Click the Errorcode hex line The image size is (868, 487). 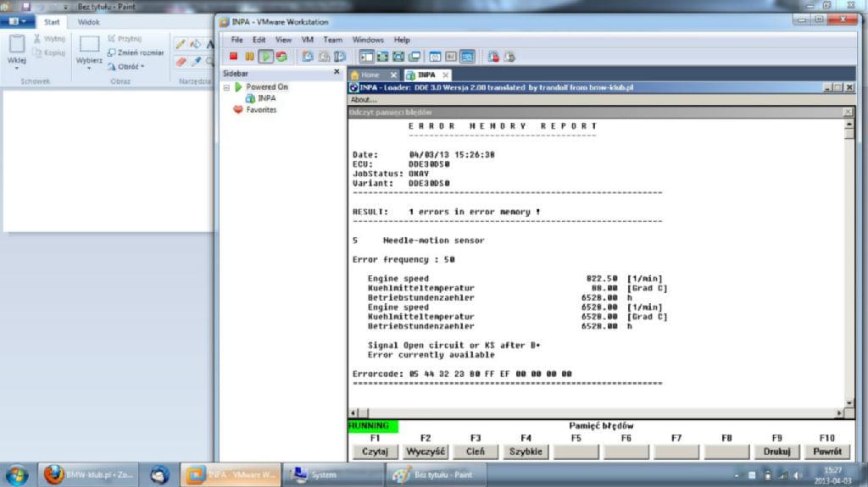coord(462,374)
